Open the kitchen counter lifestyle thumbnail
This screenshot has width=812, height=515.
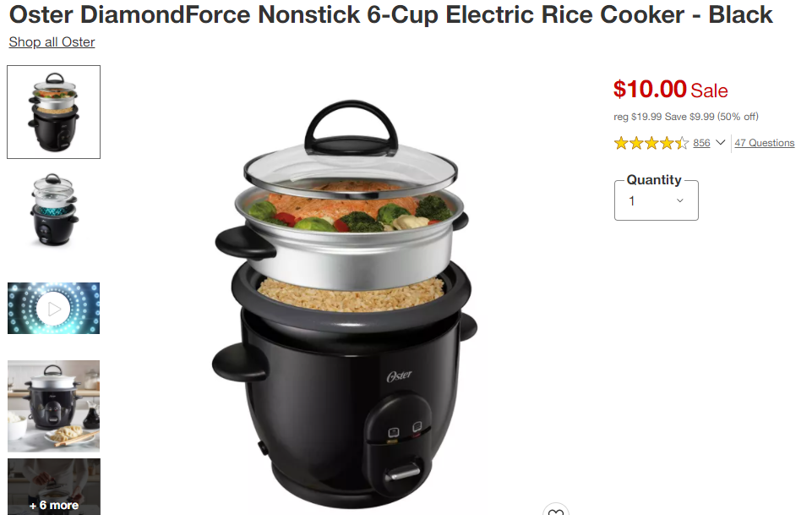(54, 406)
